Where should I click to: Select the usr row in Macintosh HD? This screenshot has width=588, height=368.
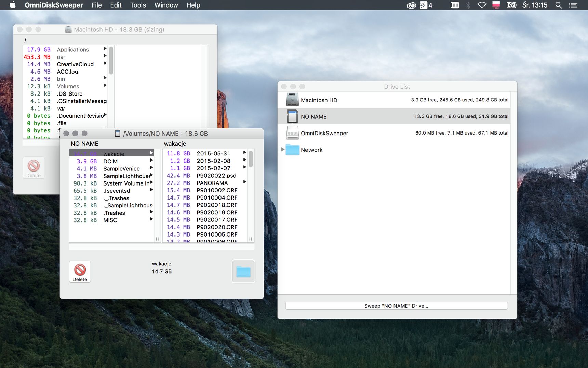tap(65, 57)
